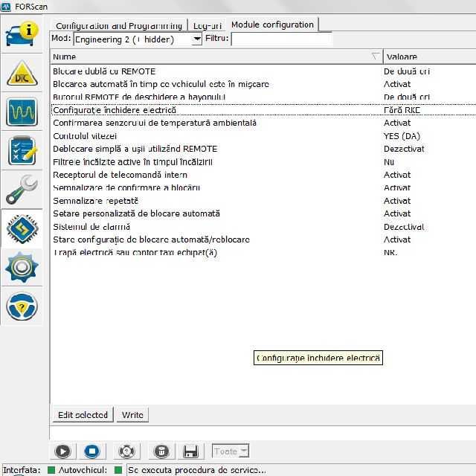Open the wrench service procedures section

pos(22,190)
